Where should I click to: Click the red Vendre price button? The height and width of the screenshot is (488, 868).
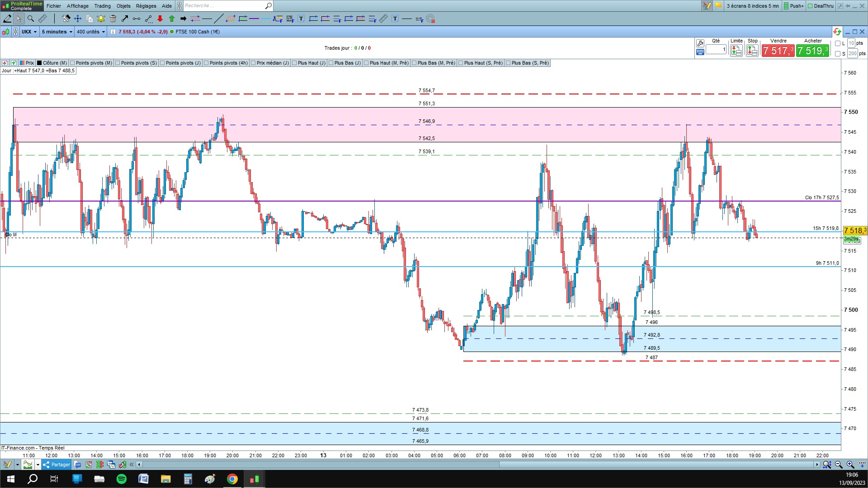[x=778, y=51]
